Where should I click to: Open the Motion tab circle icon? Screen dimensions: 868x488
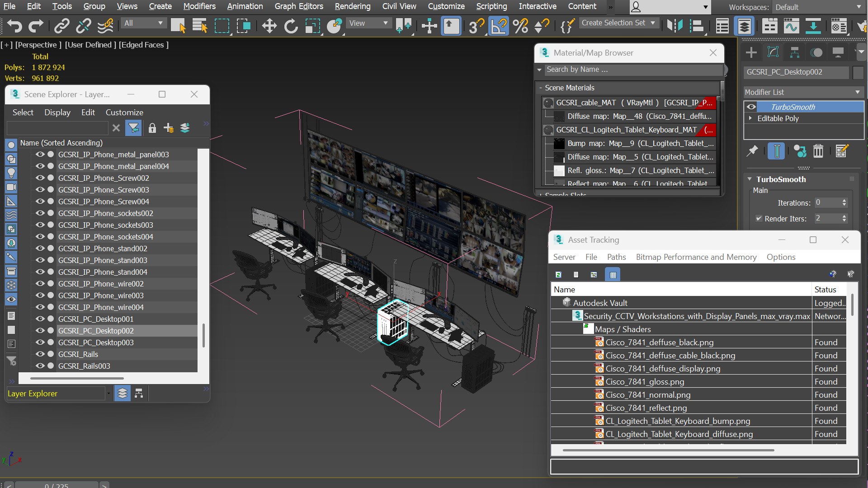(816, 52)
